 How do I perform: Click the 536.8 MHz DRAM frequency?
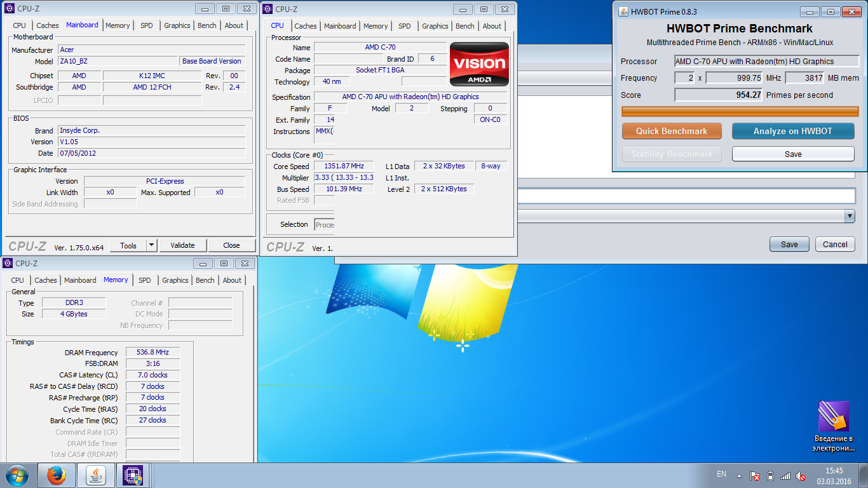[153, 352]
